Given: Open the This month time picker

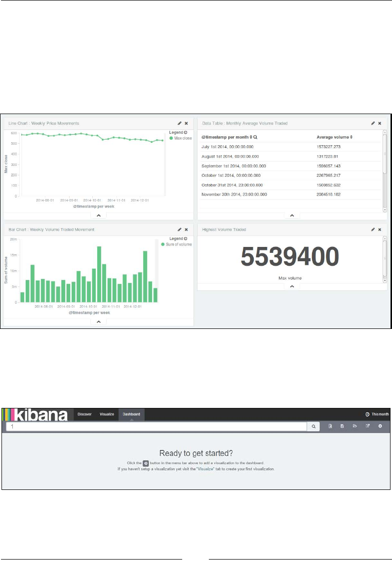Looking at the screenshot, I should (377, 414).
